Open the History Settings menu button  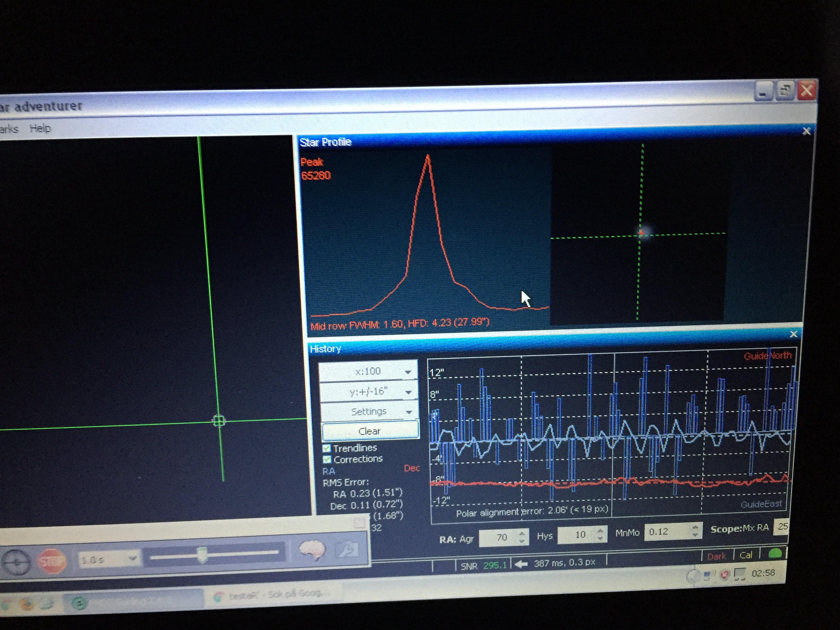(369, 412)
